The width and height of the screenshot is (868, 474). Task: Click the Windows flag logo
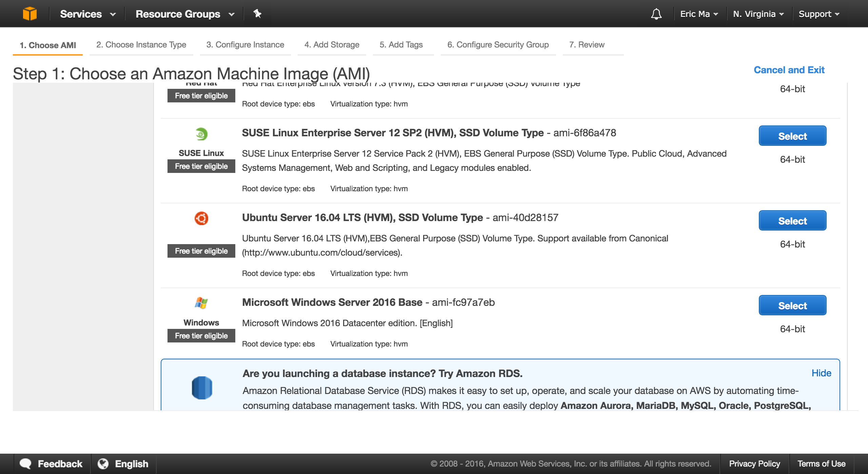point(201,303)
